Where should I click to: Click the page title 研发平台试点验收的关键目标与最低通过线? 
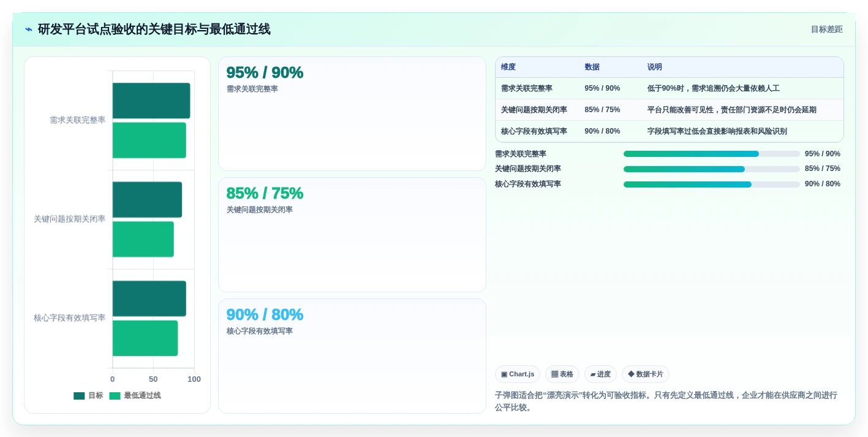pyautogui.click(x=154, y=29)
